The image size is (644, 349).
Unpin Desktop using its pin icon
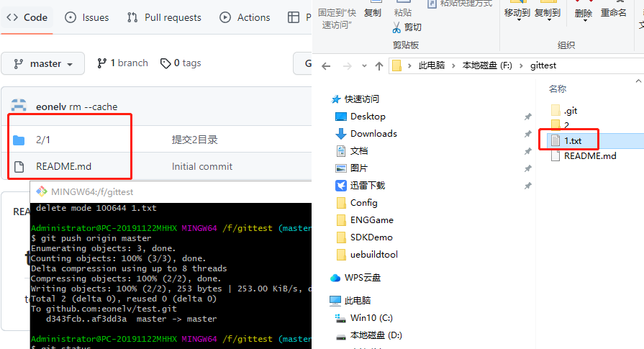coord(527,117)
